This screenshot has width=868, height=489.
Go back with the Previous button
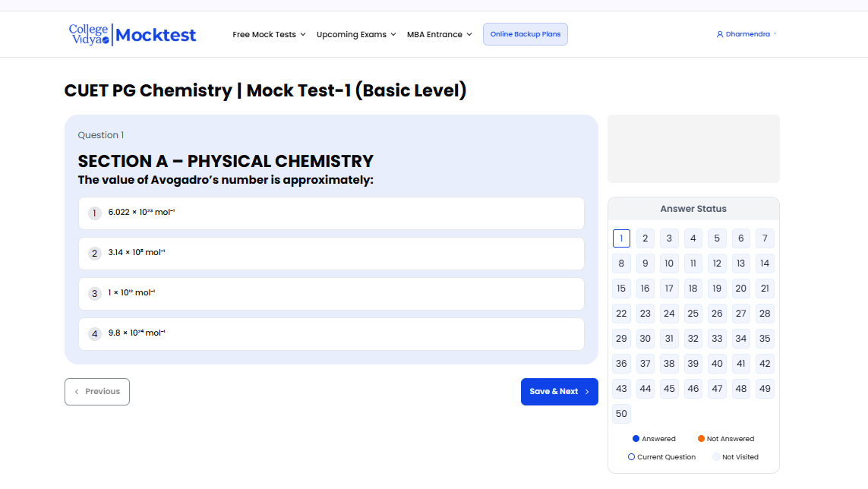click(97, 392)
